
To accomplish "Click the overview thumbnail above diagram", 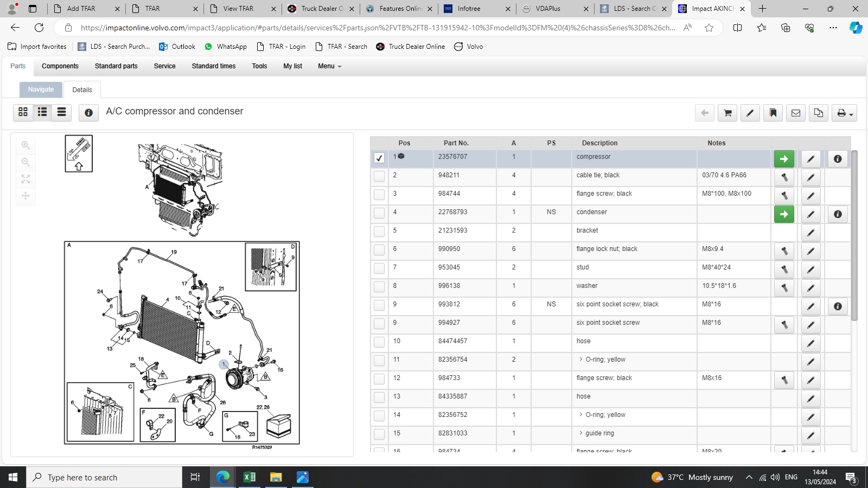I will pos(79,153).
